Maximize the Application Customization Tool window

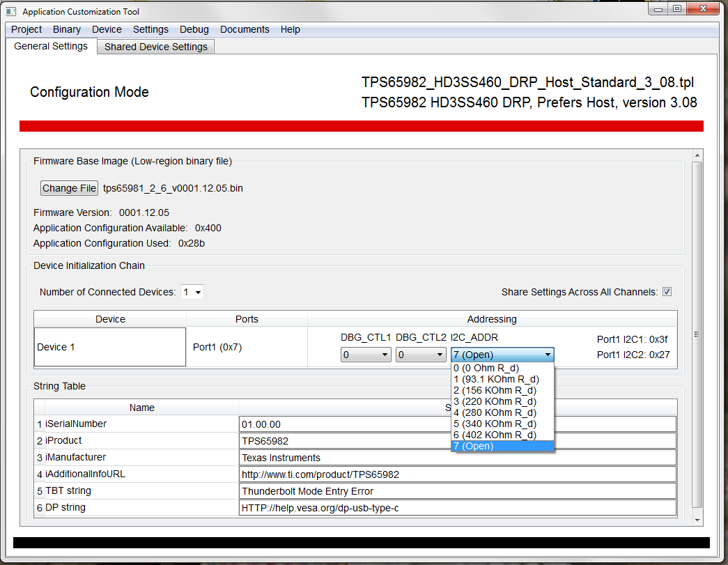click(x=677, y=9)
